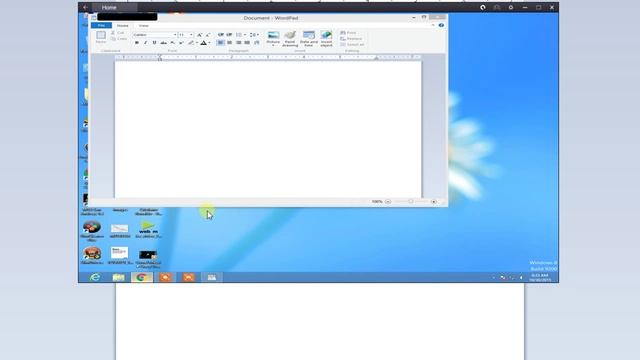
Task: Click the Insert object icon
Action: (x=326, y=38)
